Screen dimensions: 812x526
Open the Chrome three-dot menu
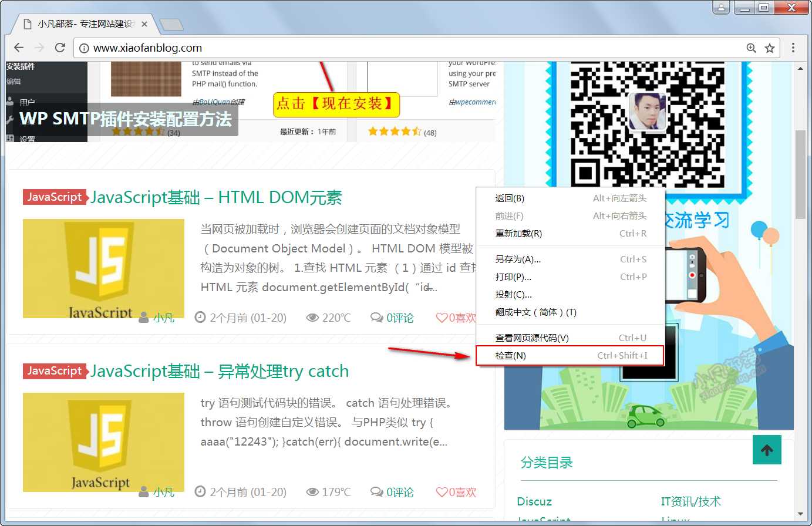[x=793, y=48]
